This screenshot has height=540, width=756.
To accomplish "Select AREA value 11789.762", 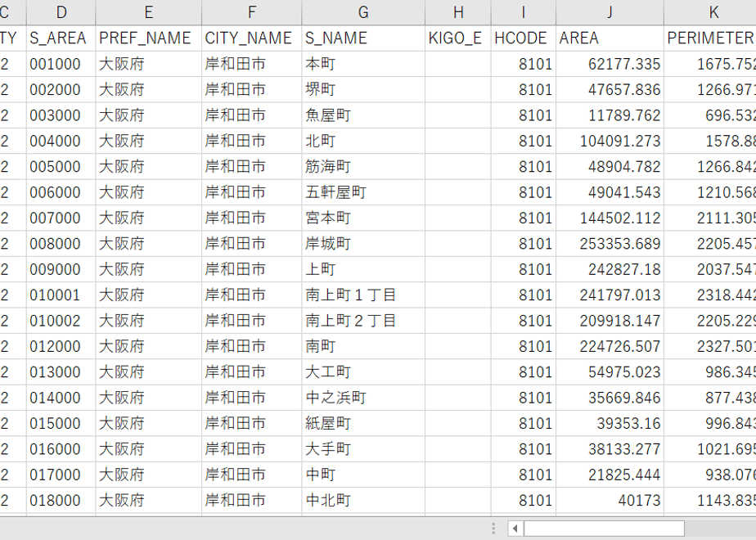I will (x=610, y=115).
